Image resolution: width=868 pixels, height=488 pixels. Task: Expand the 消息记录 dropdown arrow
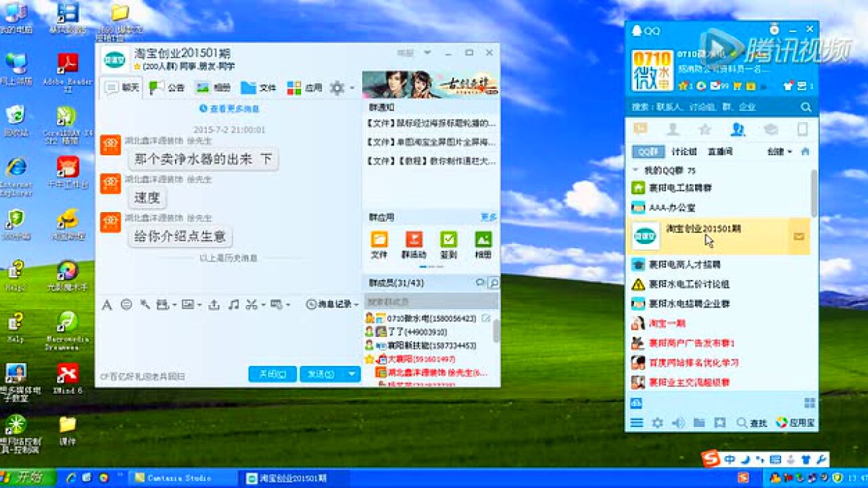(356, 305)
